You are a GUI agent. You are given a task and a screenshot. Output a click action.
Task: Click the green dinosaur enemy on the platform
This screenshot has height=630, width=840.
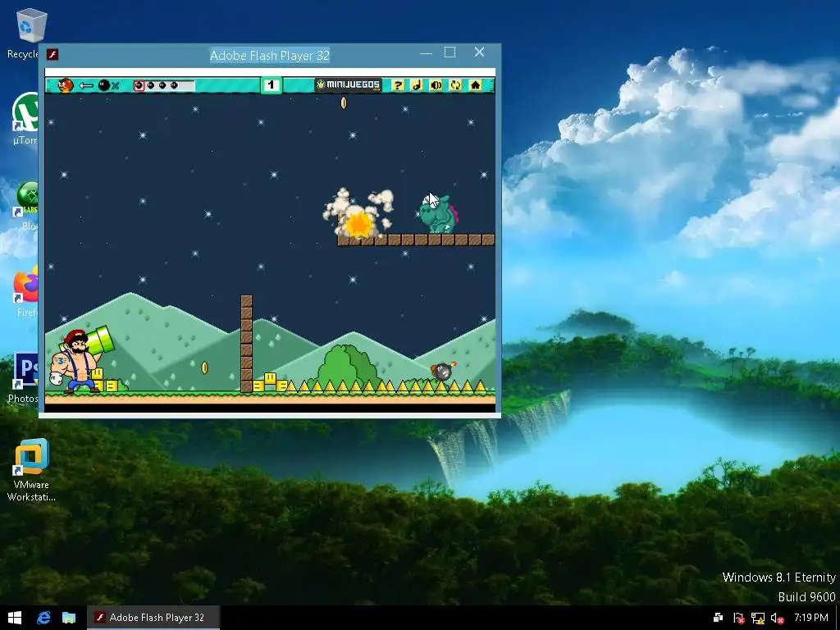pos(438,214)
